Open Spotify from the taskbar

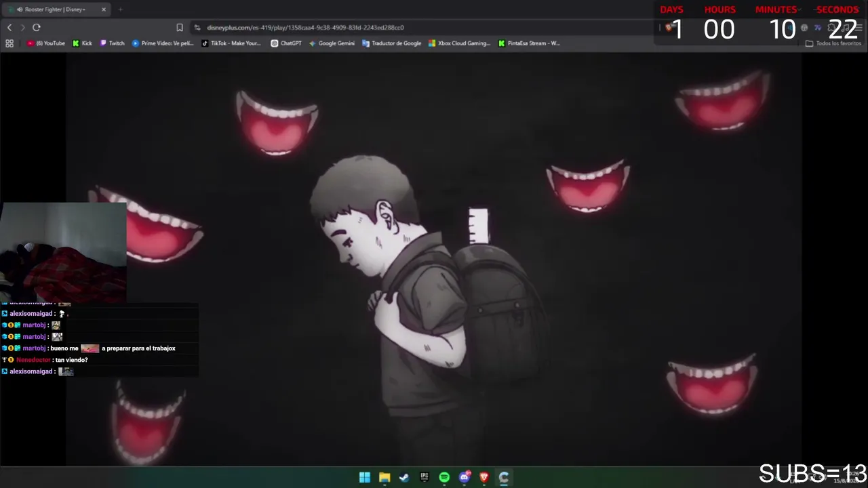444,477
